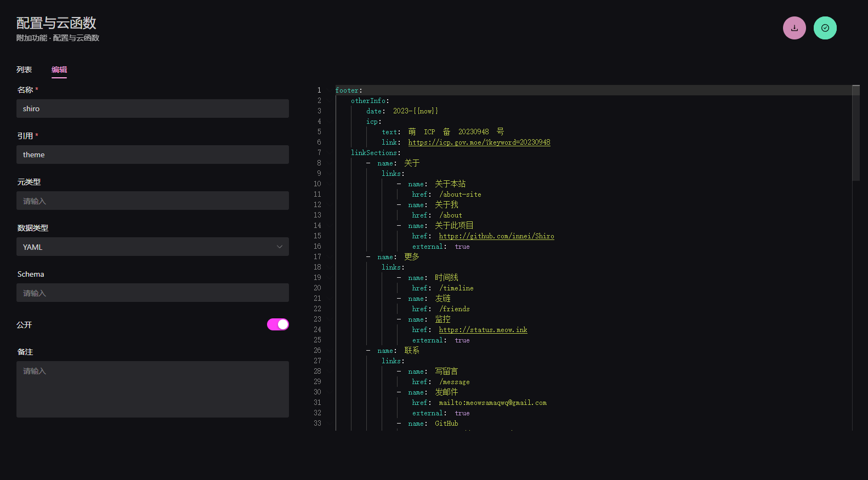The width and height of the screenshot is (868, 480).
Task: Focus the 备注 notes text area
Action: coord(152,389)
